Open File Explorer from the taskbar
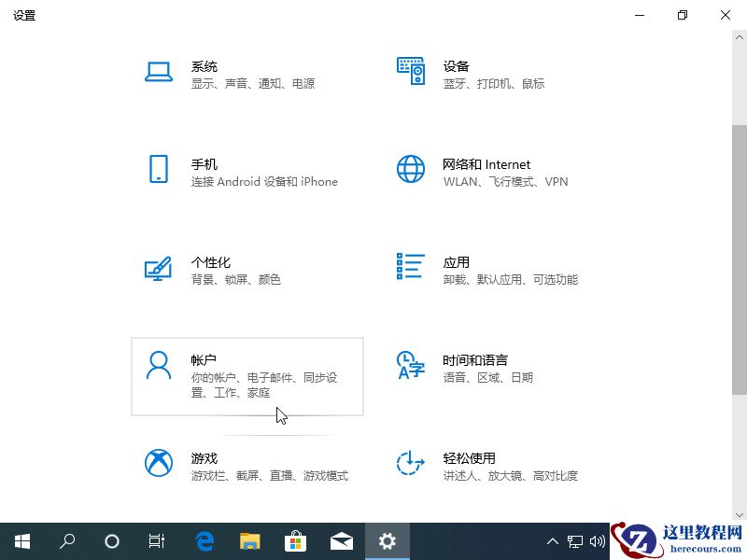The height and width of the screenshot is (560, 747). tap(249, 540)
